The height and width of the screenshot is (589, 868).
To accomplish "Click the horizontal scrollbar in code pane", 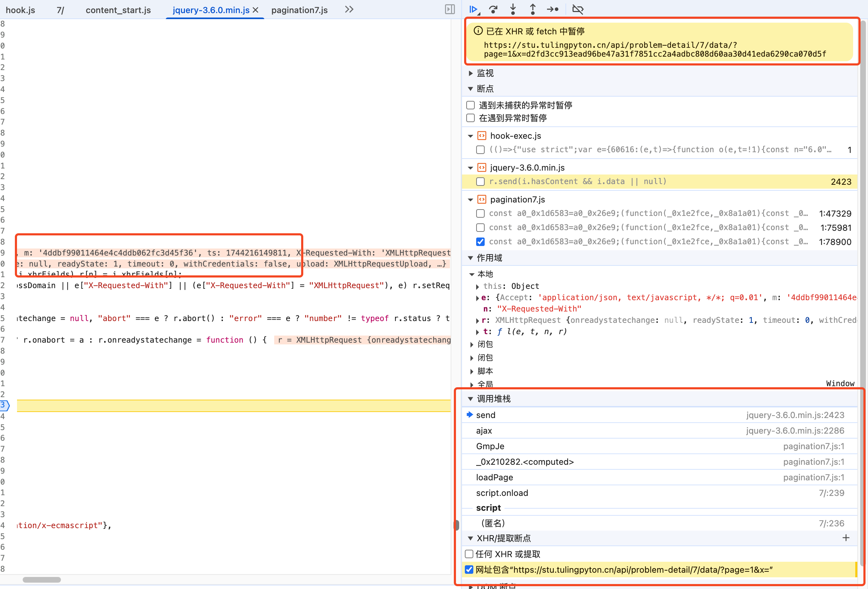I will tap(41, 579).
